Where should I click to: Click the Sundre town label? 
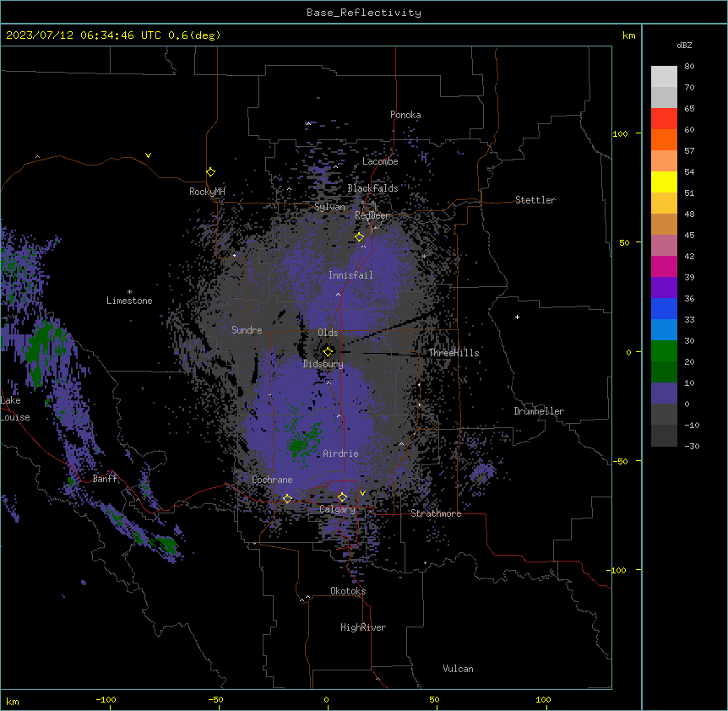247,330
